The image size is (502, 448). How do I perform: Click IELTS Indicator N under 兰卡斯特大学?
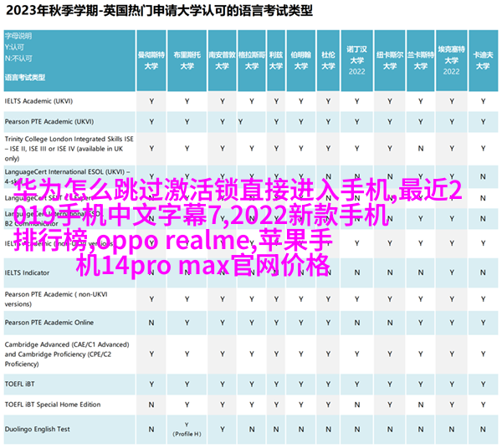coord(420,272)
